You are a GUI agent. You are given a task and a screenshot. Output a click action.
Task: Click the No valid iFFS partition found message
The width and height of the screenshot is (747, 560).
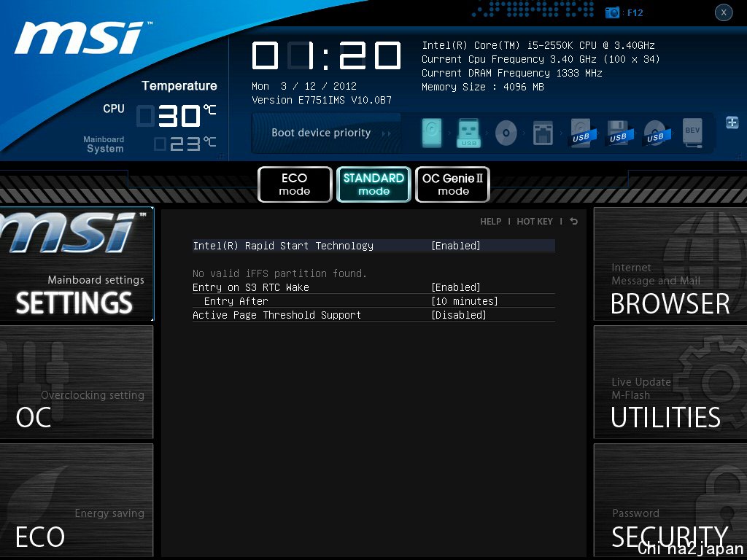[x=279, y=273]
